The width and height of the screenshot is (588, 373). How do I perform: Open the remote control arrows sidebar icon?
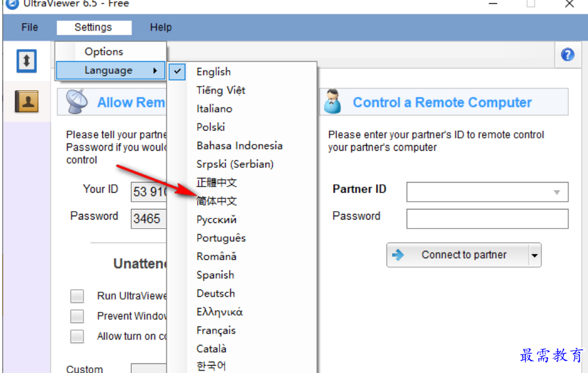[x=27, y=61]
